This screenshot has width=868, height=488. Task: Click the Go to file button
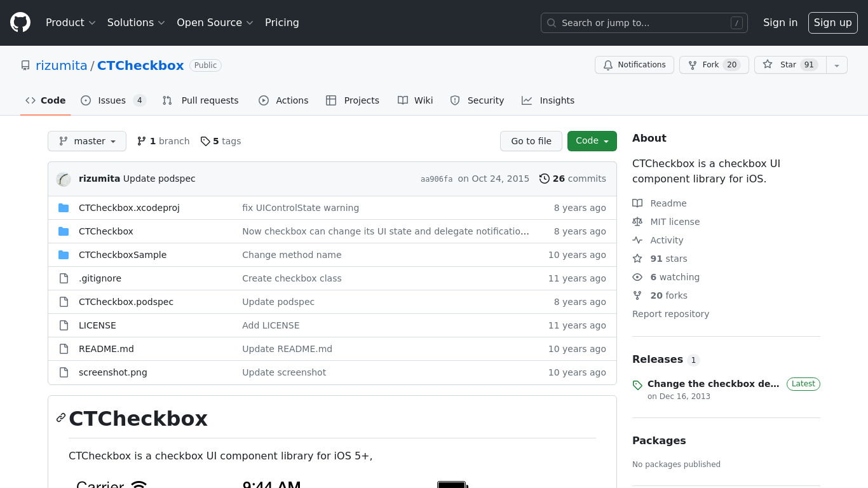click(531, 141)
